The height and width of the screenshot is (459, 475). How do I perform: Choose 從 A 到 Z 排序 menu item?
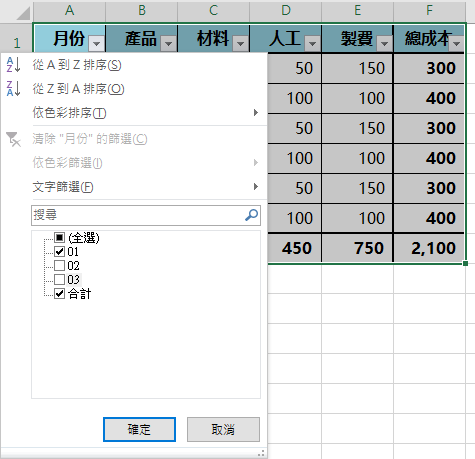click(133, 65)
